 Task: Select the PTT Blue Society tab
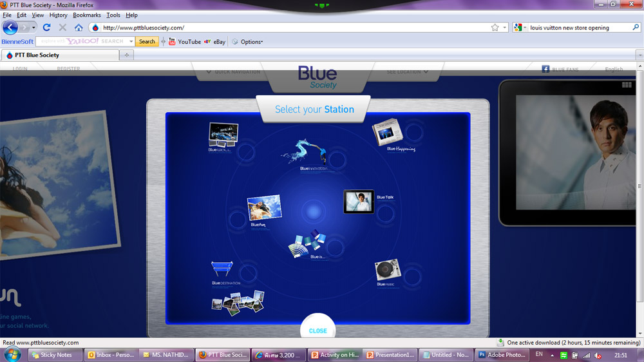point(60,55)
